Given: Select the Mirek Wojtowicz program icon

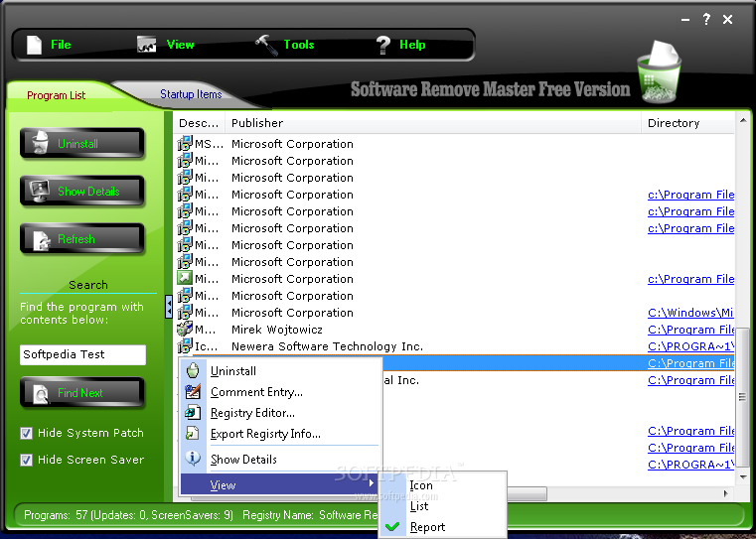Looking at the screenshot, I should click(x=185, y=329).
